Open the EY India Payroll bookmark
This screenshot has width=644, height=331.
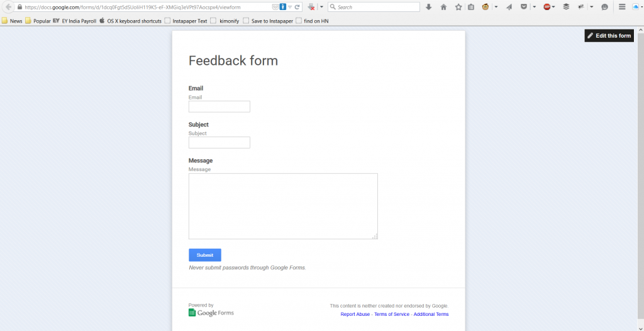[74, 21]
